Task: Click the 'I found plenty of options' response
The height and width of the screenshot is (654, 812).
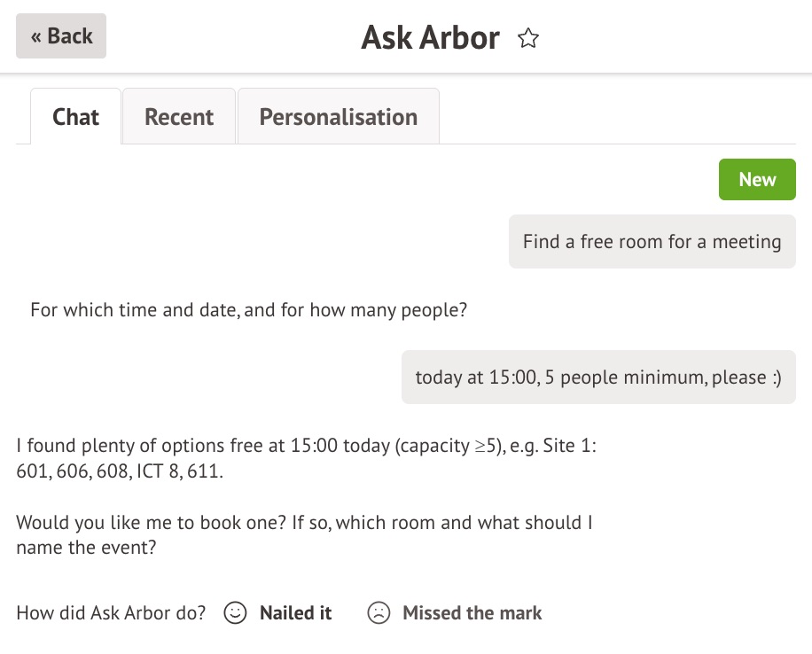Action: [x=306, y=447]
